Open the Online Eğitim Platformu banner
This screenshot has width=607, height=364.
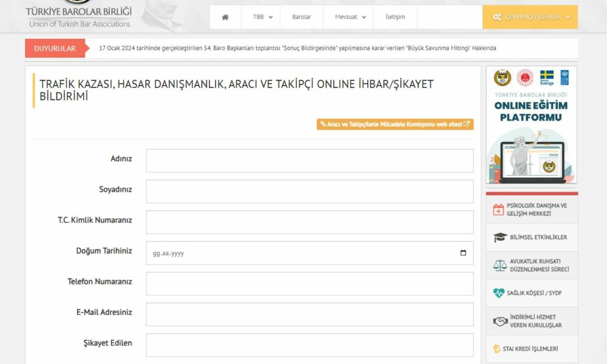[531, 124]
